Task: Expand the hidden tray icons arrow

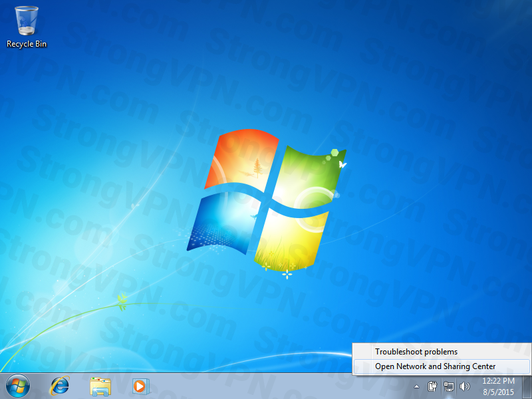Action: (x=416, y=386)
